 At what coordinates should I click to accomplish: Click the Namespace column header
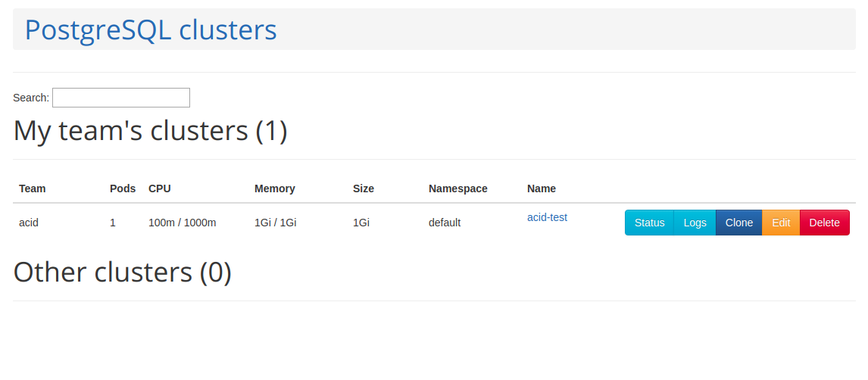pyautogui.click(x=457, y=188)
